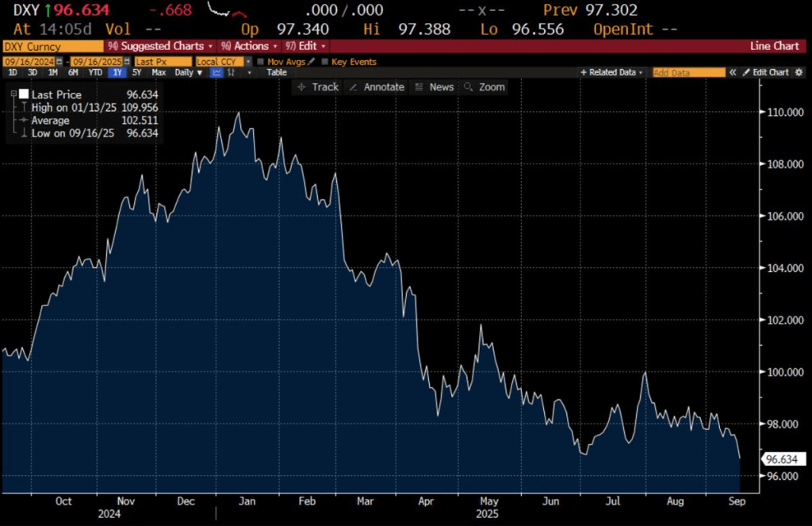Enable the Key Events checkbox
The height and width of the screenshot is (526, 812).
coord(324,61)
